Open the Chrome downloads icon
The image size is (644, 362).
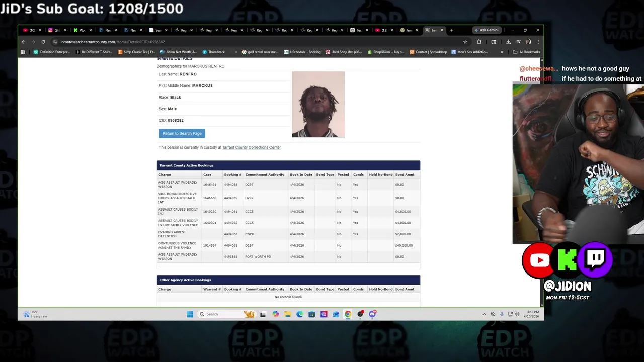508,42
